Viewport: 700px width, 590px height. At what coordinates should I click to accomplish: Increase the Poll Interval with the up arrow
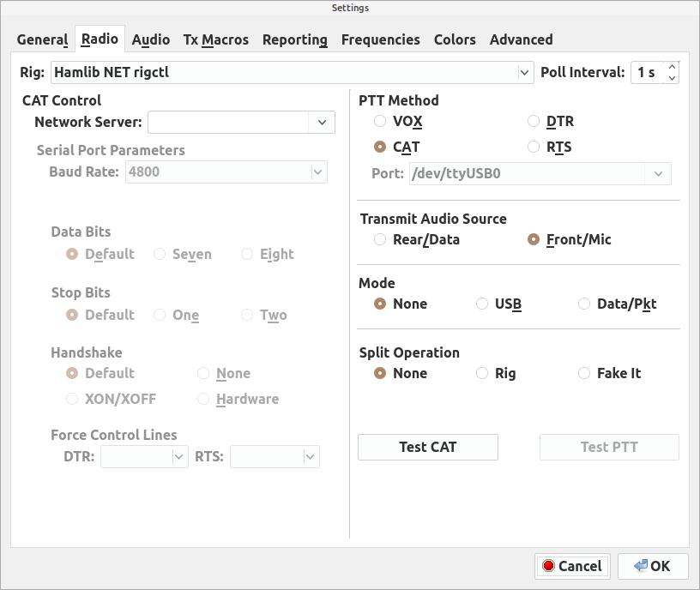pos(672,67)
